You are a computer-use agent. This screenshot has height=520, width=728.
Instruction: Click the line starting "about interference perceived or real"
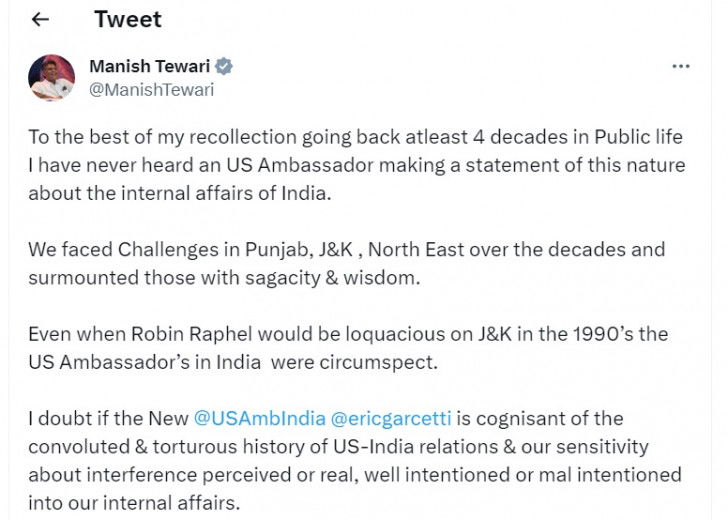click(x=354, y=474)
